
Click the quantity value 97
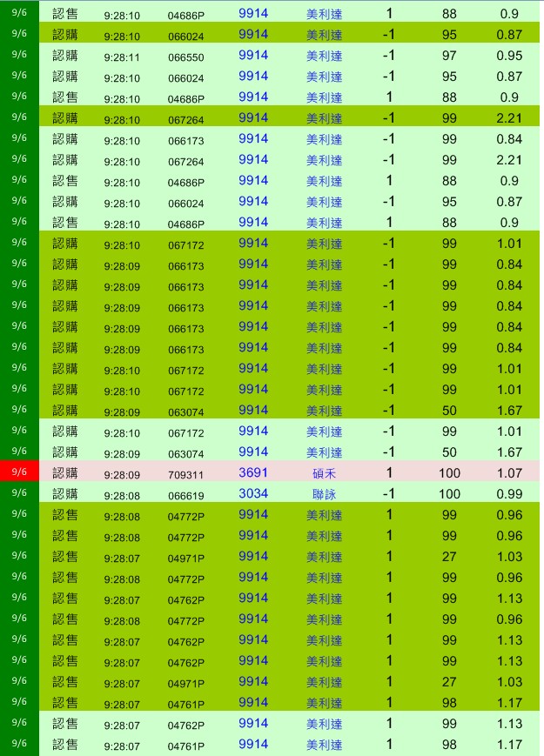pos(449,56)
